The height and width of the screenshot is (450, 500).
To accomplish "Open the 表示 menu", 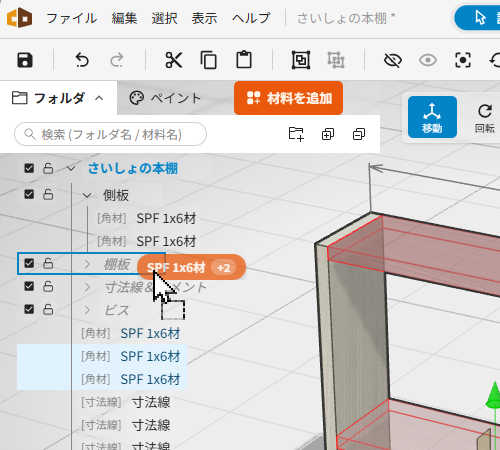I will pos(204,18).
